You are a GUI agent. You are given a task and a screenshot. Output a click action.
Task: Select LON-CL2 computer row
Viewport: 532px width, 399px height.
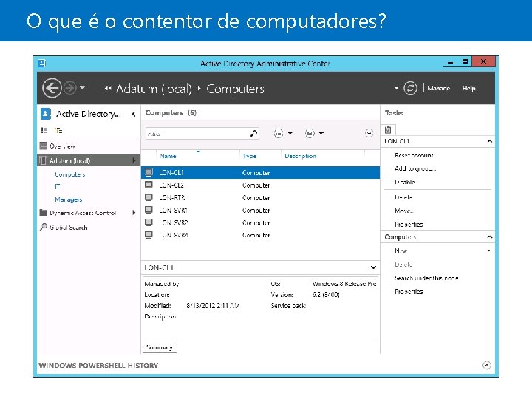(x=260, y=185)
